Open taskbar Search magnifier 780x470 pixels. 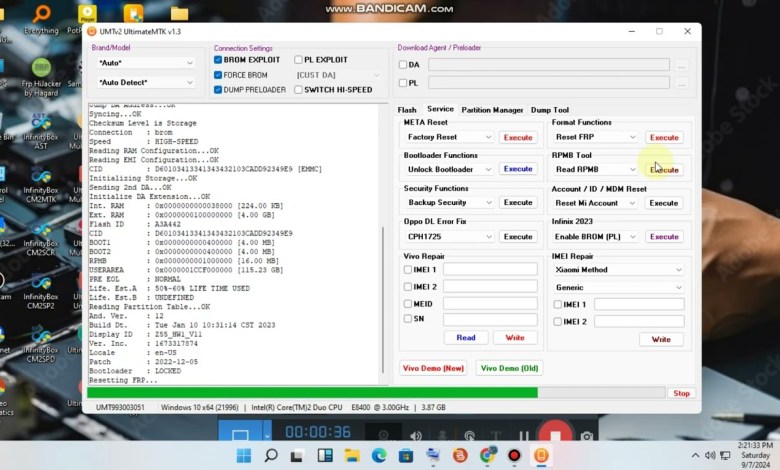point(271,455)
